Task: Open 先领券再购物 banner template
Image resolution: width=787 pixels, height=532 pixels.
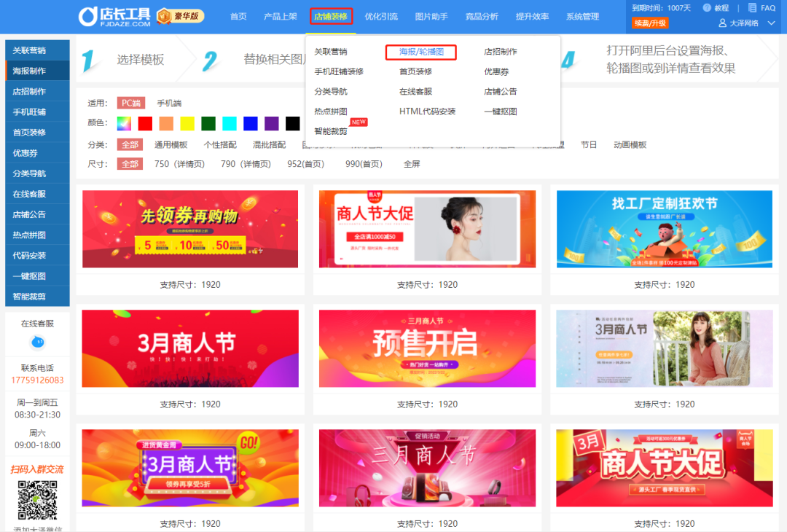Action: 190,229
